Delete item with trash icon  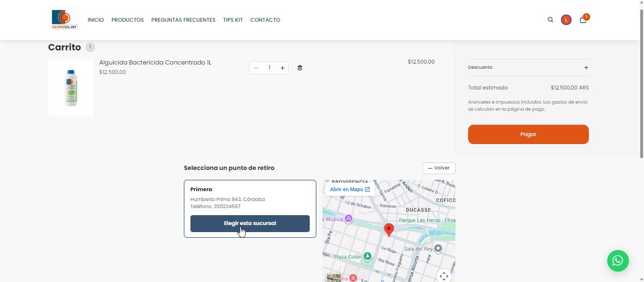300,68
